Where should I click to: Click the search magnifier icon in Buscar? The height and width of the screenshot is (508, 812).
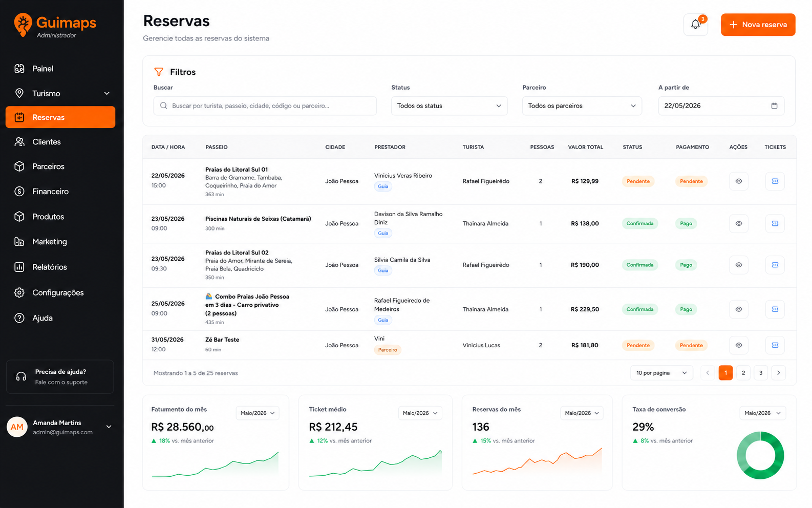coord(164,105)
